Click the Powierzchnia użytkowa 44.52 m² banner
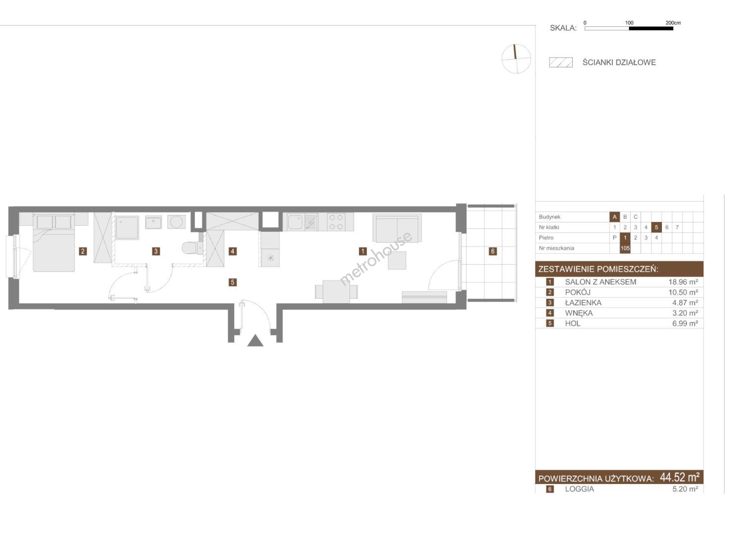 619,478
